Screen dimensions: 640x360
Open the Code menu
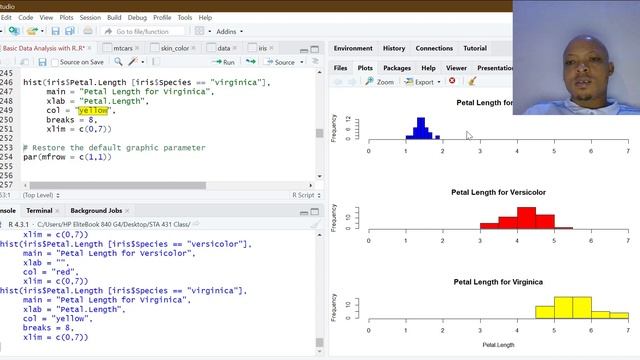point(25,18)
